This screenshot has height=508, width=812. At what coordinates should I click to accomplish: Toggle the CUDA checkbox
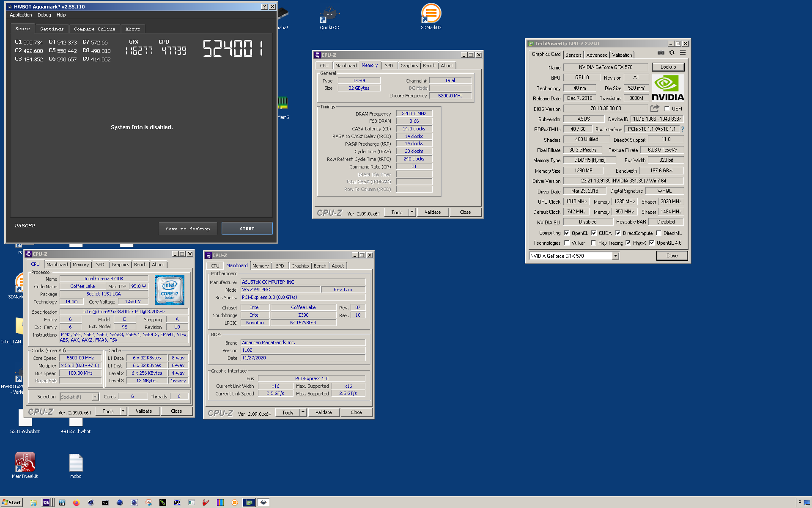594,233
